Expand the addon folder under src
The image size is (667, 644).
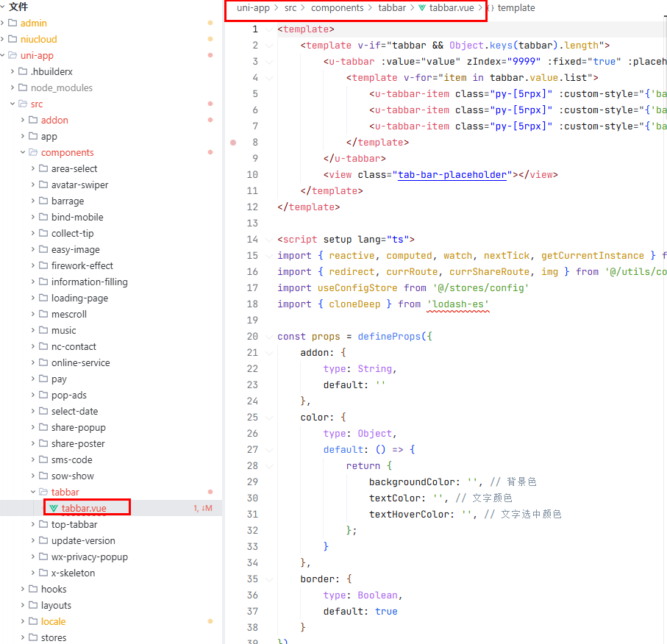(23, 120)
